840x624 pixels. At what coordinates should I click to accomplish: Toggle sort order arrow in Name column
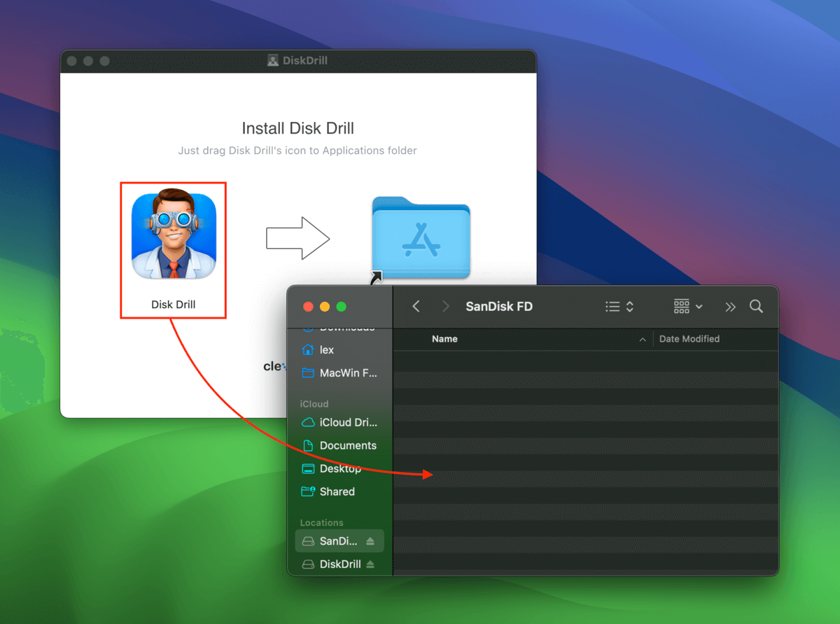(x=643, y=340)
